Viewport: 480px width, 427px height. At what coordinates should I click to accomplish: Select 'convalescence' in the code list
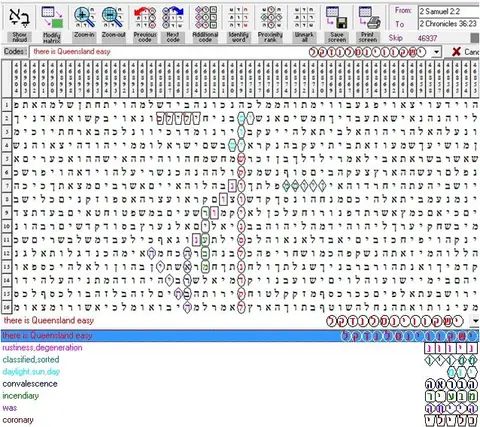pyautogui.click(x=30, y=384)
